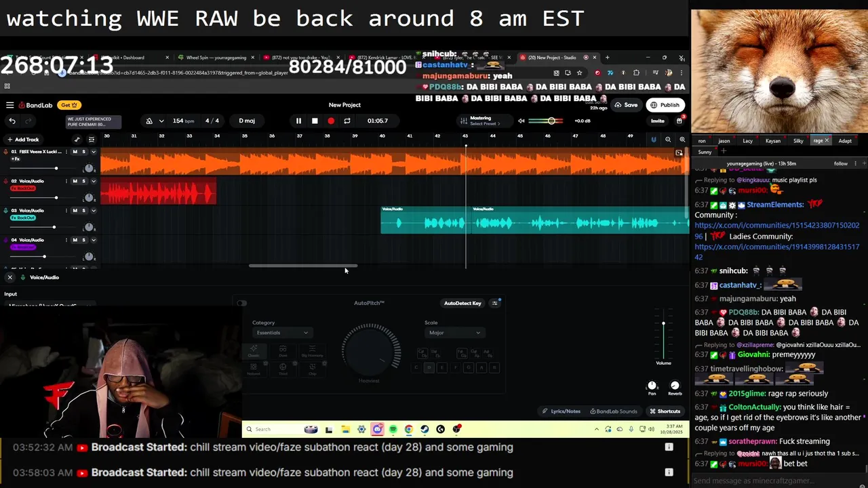Image resolution: width=868 pixels, height=488 pixels.
Task: Mute track 01 FREE Veeze
Action: 75,152
